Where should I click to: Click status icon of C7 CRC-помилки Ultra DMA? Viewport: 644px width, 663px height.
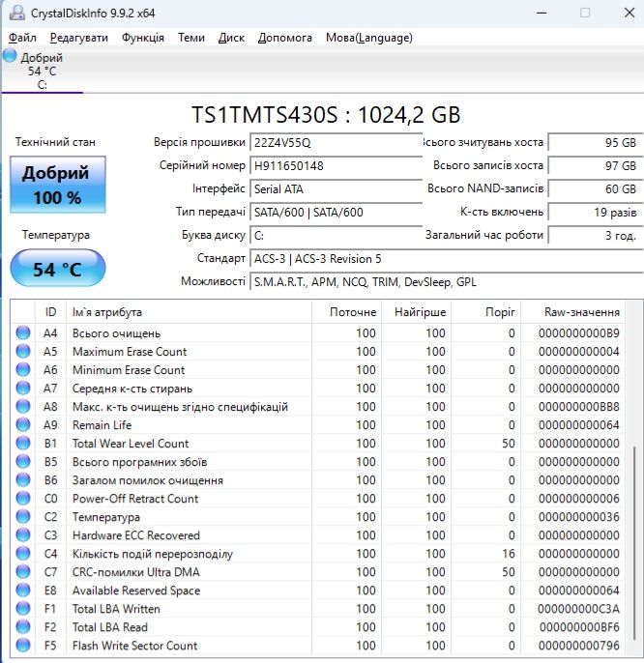23,572
